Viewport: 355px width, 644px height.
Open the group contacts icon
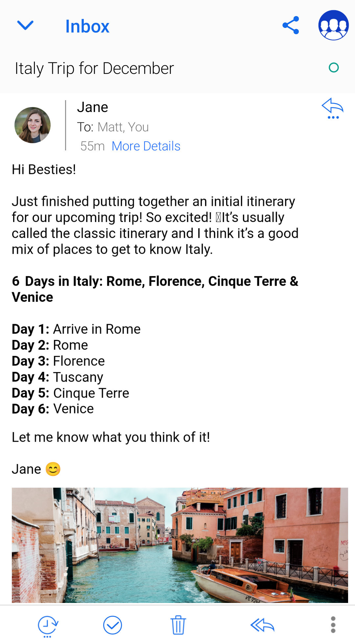click(333, 25)
